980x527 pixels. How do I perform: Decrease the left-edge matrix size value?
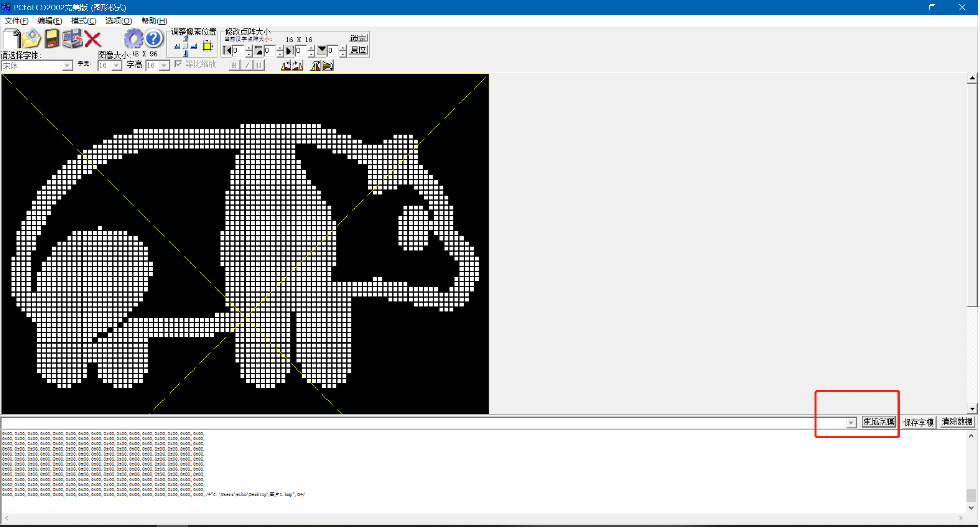click(x=249, y=53)
